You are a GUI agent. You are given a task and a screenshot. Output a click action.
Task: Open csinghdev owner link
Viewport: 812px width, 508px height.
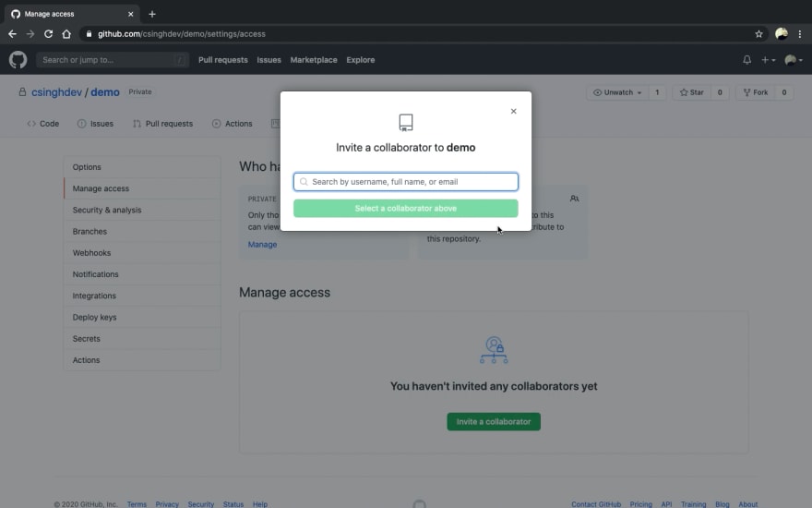56,91
